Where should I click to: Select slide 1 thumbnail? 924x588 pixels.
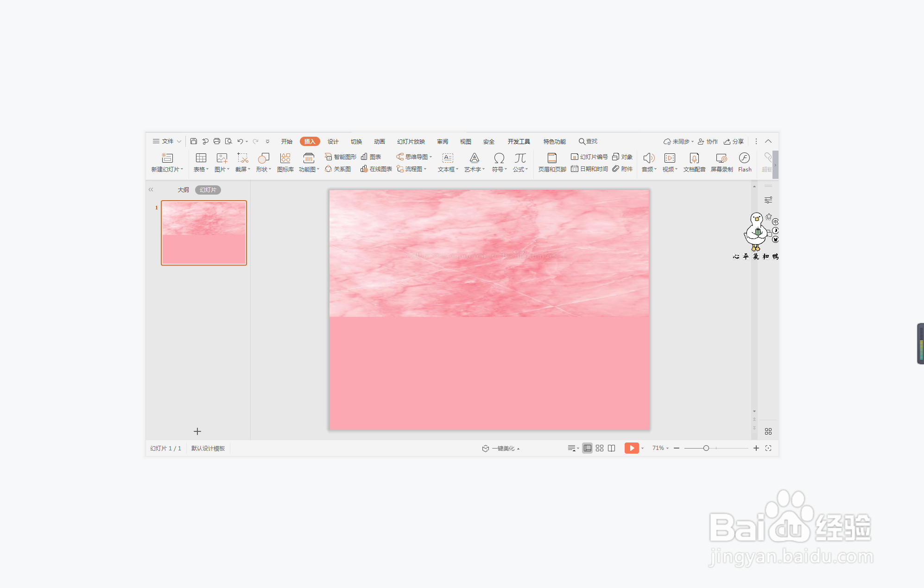click(x=204, y=233)
